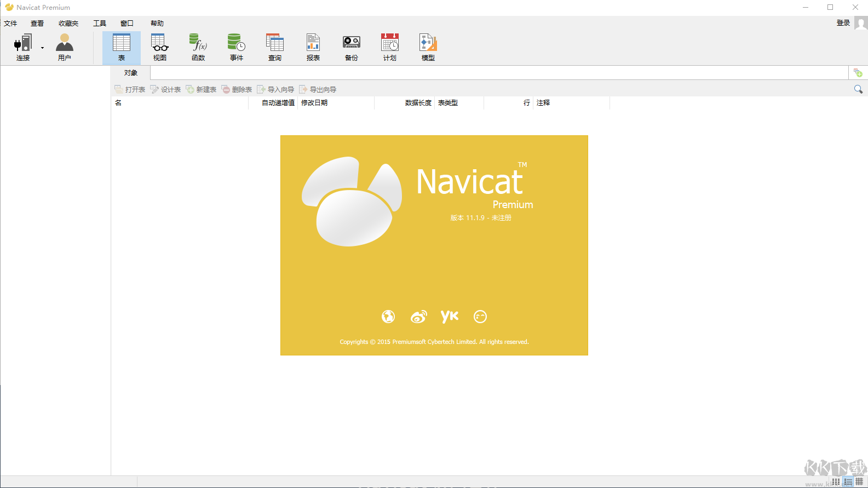The width and height of the screenshot is (868, 488).
Task: Open the 文件 (File) menu
Action: [x=10, y=23]
